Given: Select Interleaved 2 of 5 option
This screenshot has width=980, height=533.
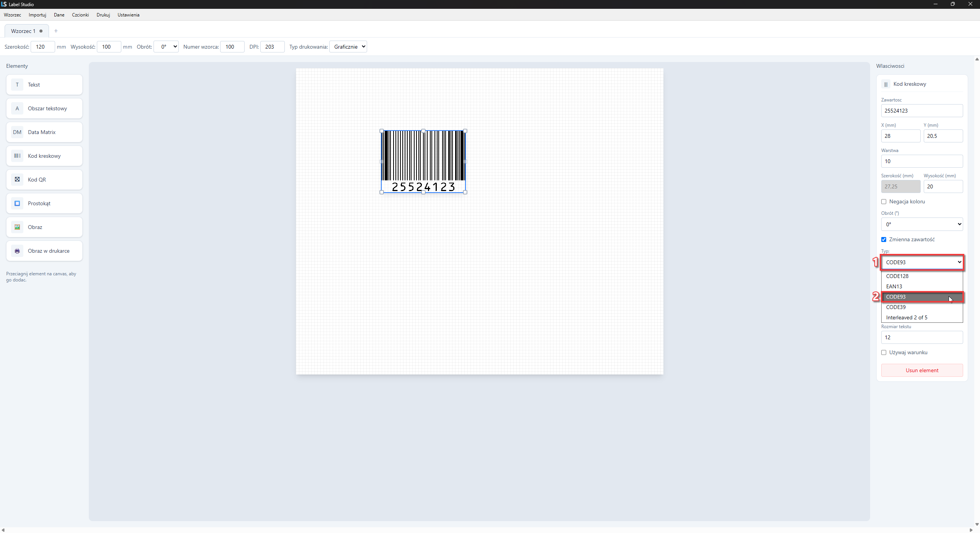Looking at the screenshot, I should [x=922, y=317].
